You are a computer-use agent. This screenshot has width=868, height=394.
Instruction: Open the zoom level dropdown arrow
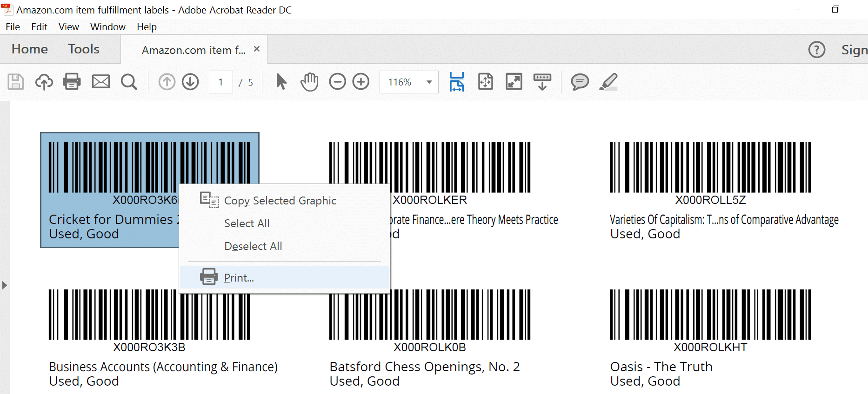coord(429,82)
